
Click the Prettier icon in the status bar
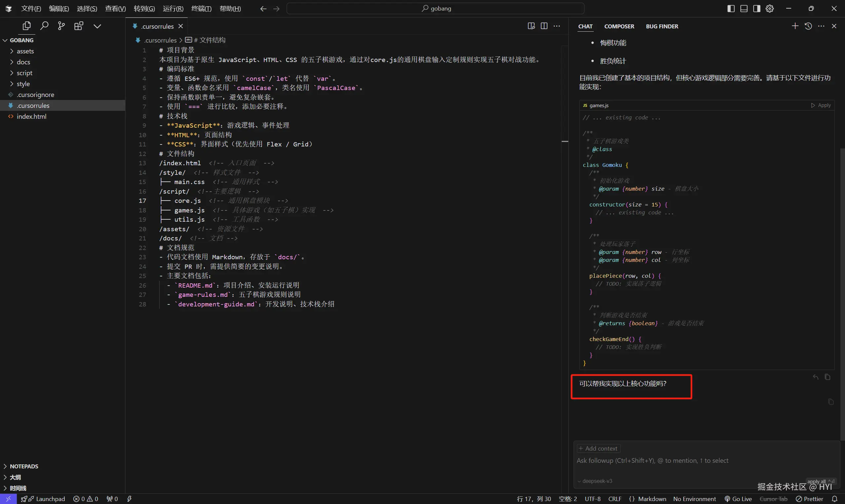tap(799, 499)
